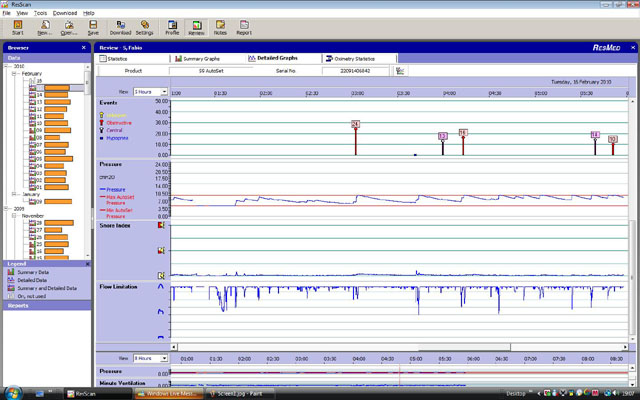Switch to the Review toolbar view
This screenshot has height=400, width=640.
pos(196,28)
